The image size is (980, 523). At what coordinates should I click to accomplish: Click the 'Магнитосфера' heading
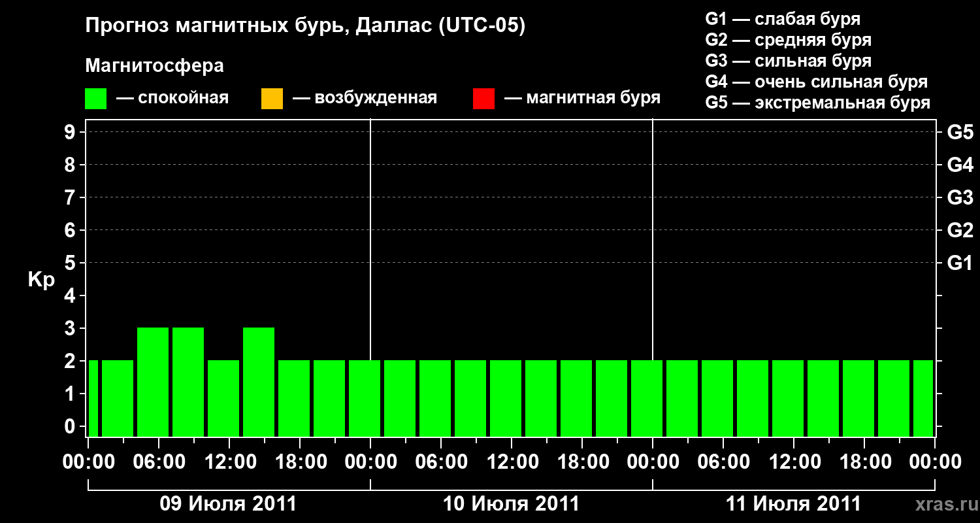tap(154, 66)
